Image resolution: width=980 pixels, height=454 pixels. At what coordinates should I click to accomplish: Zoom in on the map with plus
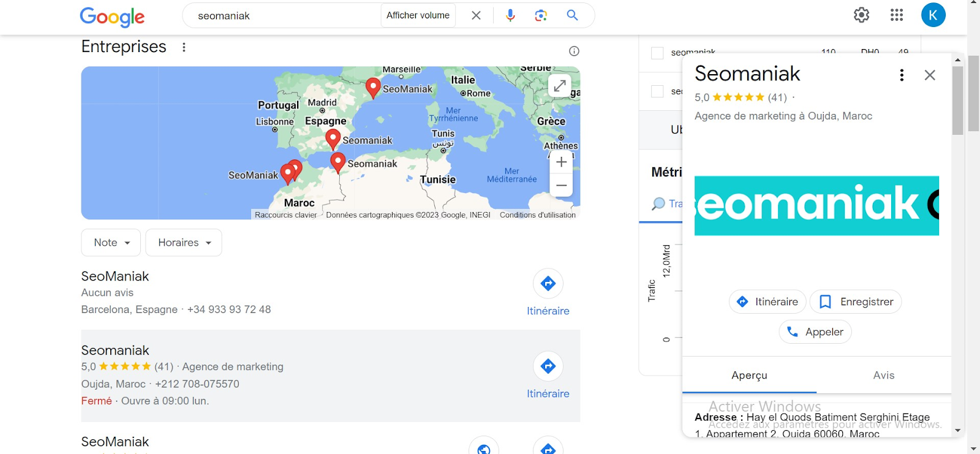tap(561, 162)
